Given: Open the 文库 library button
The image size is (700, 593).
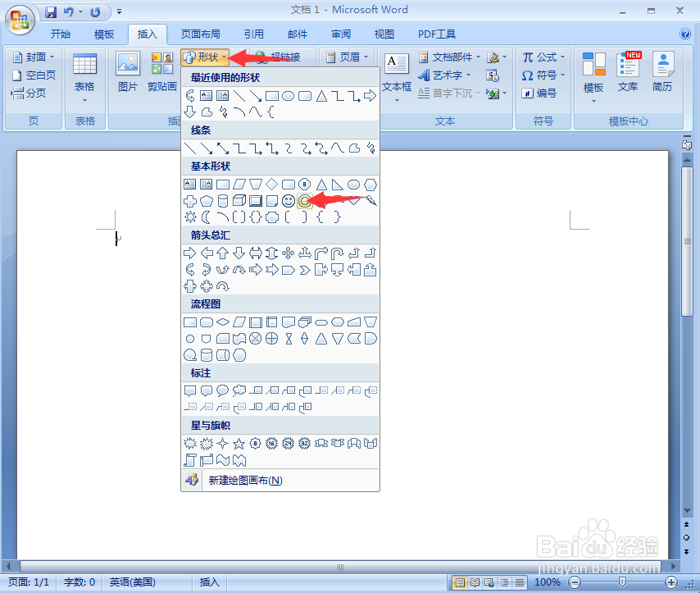Looking at the screenshot, I should pyautogui.click(x=628, y=72).
